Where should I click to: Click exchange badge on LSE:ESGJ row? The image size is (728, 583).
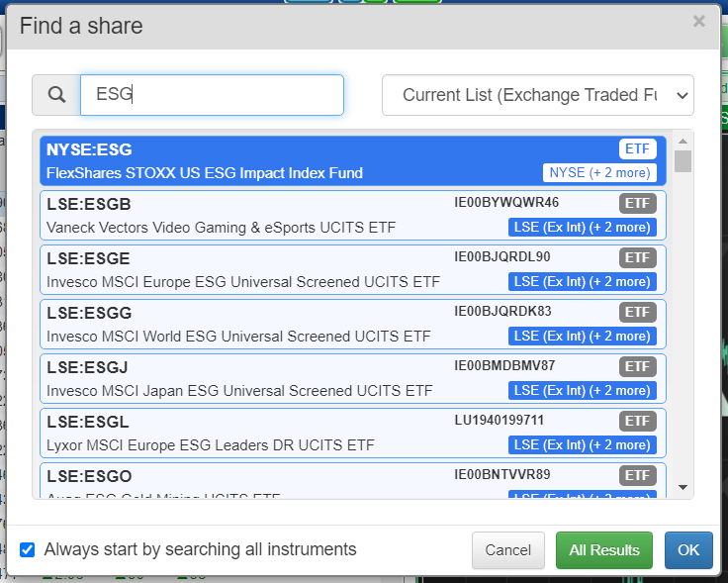pos(583,390)
